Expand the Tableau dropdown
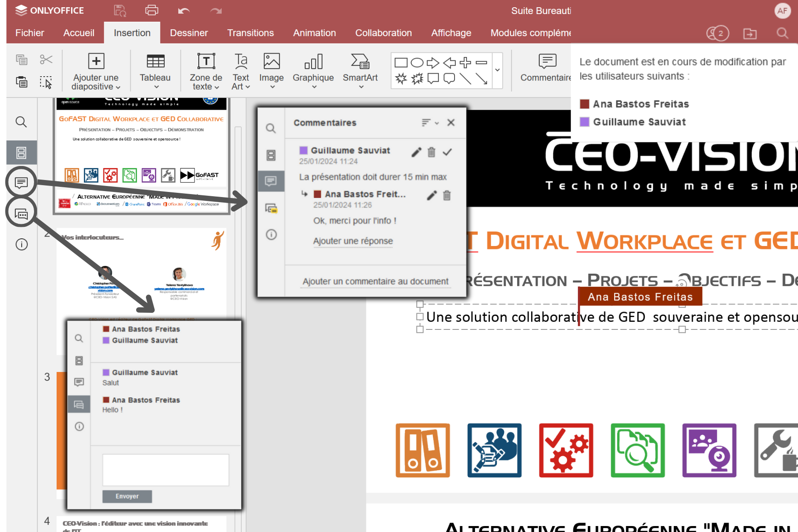Viewport: 798px width, 532px height. (x=155, y=86)
